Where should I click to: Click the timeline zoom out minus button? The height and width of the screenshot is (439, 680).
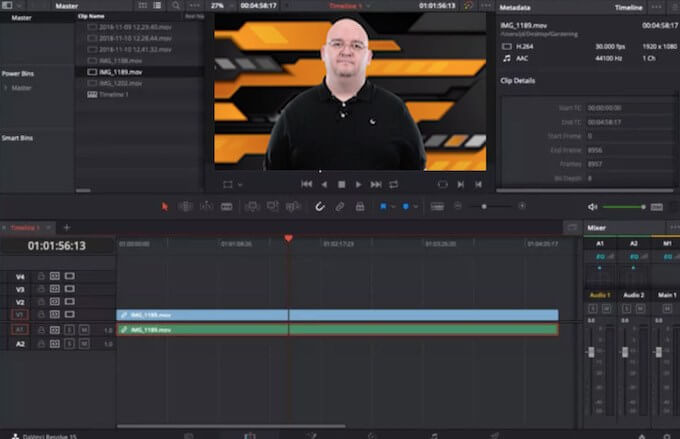click(x=458, y=206)
